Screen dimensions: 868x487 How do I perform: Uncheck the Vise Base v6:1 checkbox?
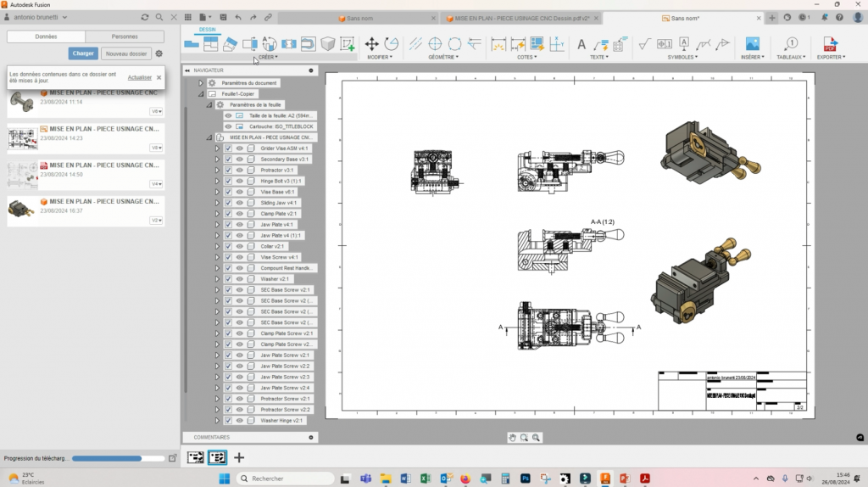(x=228, y=192)
